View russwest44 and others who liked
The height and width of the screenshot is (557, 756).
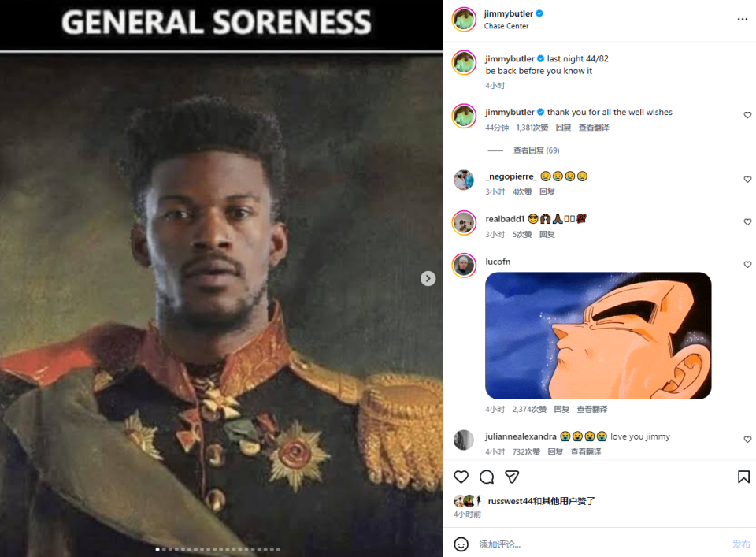(x=541, y=500)
